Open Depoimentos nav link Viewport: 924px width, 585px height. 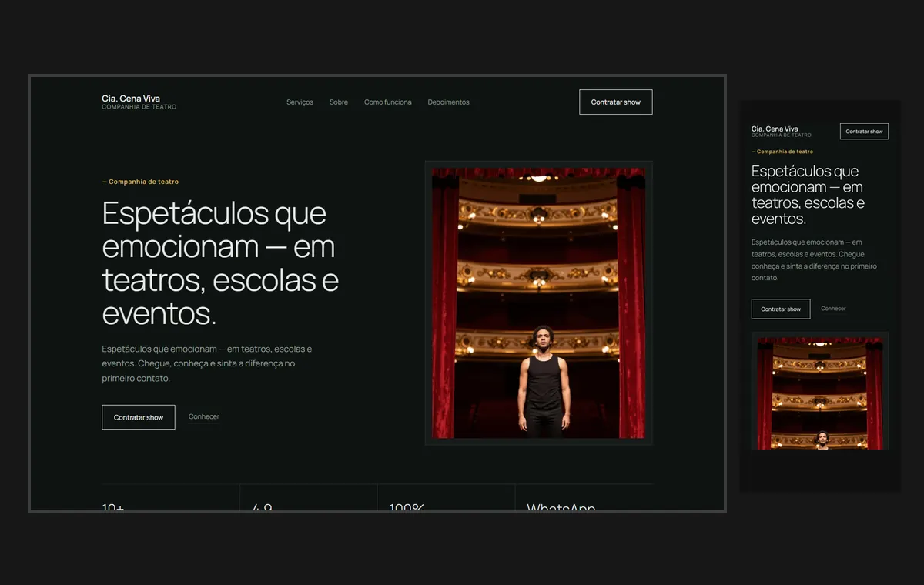(448, 102)
